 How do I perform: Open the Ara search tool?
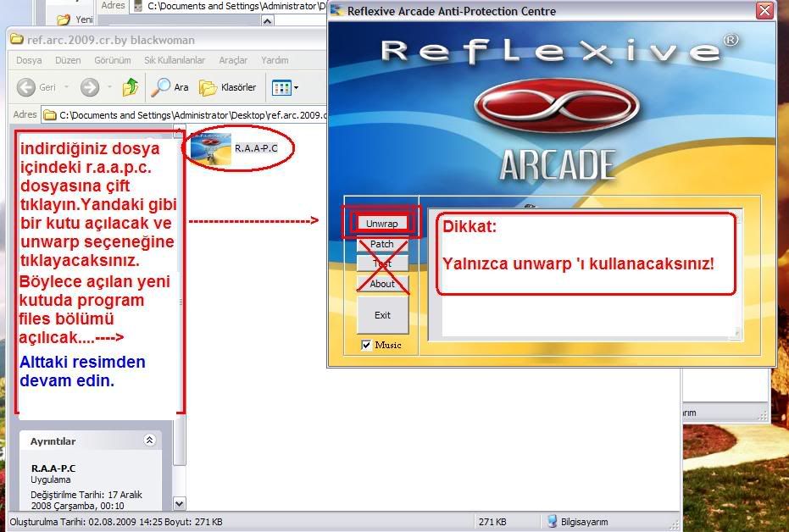pyautogui.click(x=170, y=87)
